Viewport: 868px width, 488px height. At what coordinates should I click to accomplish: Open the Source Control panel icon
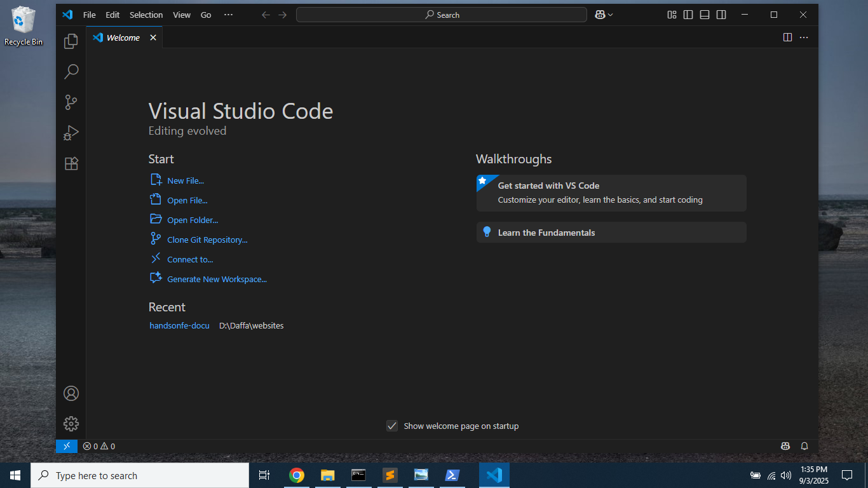coord(71,102)
